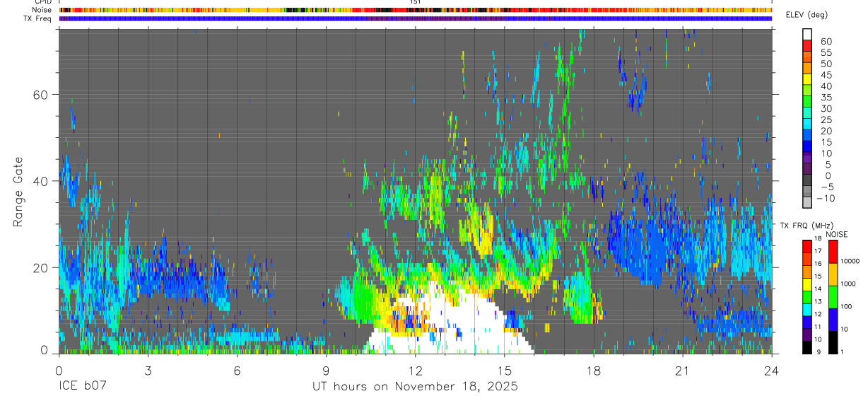Pick the black 1–10 NOISE swatch
This screenshot has width=868, height=401.
(x=833, y=342)
